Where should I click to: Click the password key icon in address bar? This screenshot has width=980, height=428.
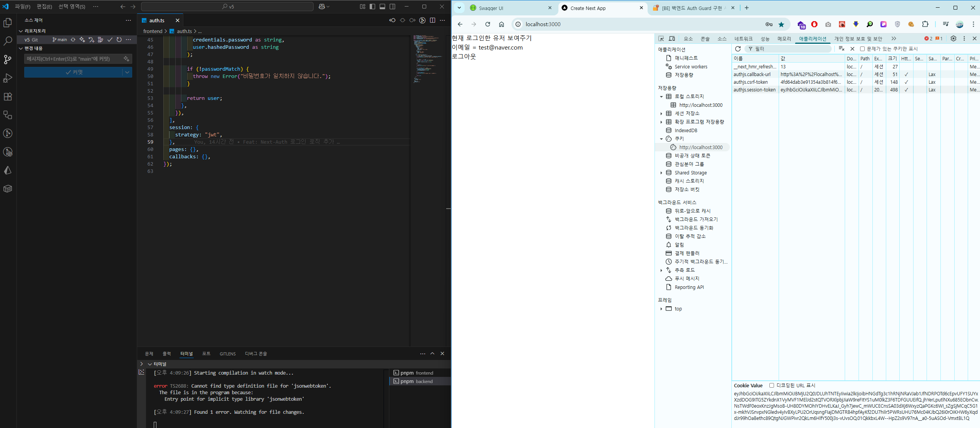(769, 24)
